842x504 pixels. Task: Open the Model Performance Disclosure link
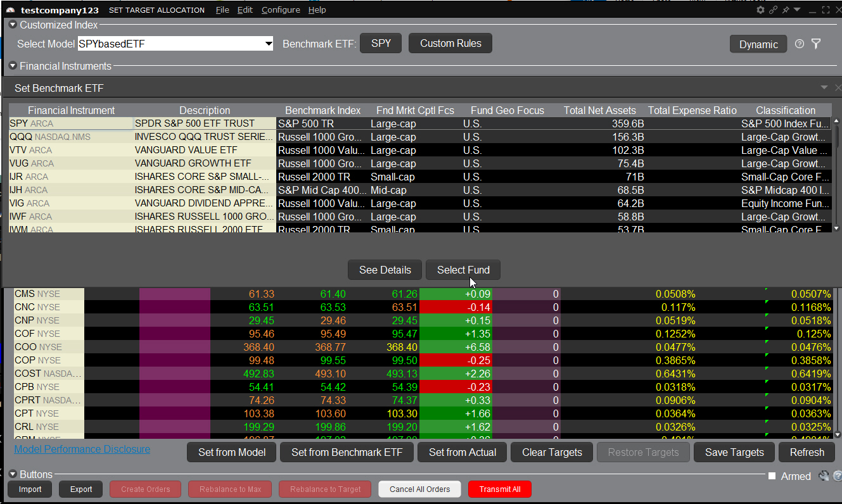click(x=82, y=449)
